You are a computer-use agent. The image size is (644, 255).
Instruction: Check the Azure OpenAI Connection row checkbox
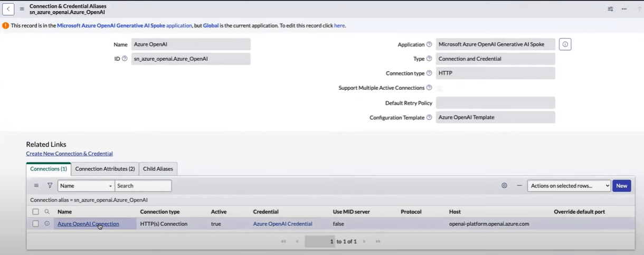(x=35, y=224)
